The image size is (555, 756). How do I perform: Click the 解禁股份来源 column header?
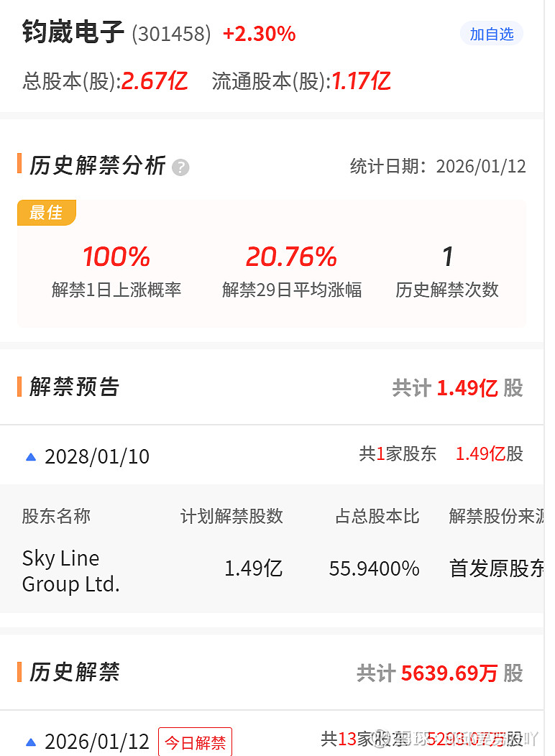[x=495, y=516]
